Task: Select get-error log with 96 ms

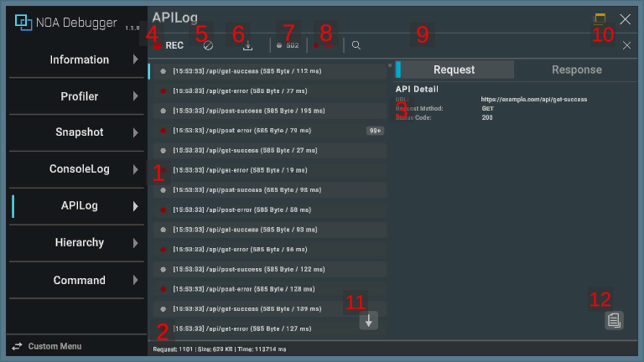Action: [270, 250]
